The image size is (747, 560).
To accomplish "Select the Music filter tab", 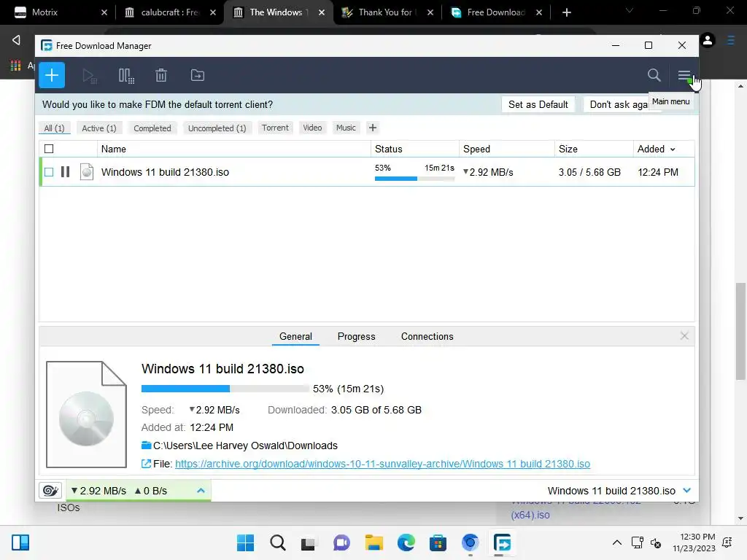I will click(346, 128).
